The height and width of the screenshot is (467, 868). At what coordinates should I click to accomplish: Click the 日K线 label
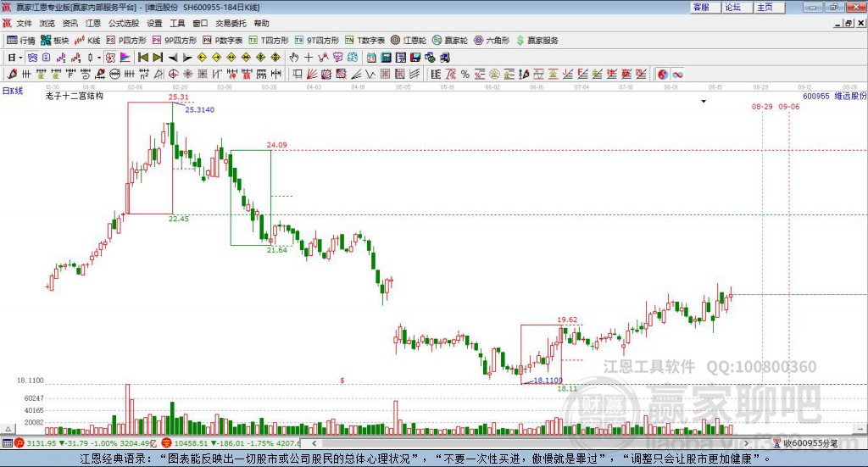[13, 92]
